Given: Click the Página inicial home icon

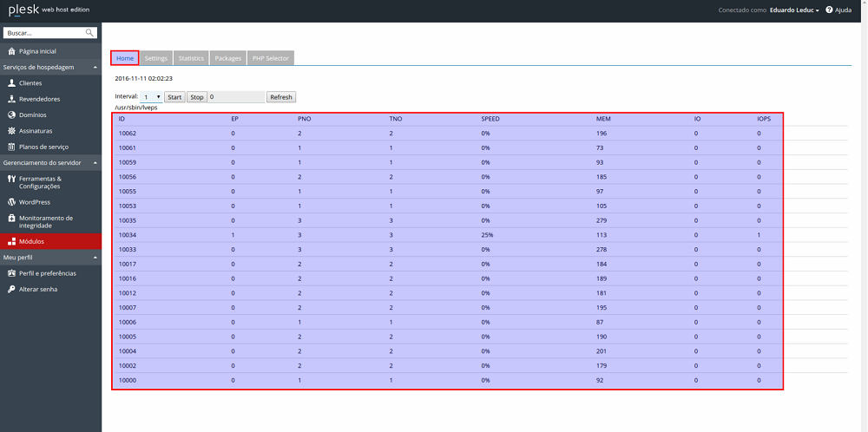Looking at the screenshot, I should tap(11, 51).
